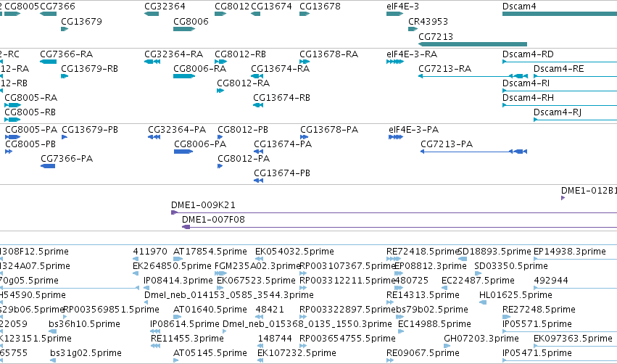Click EST RE09067.5prime

click(423, 353)
